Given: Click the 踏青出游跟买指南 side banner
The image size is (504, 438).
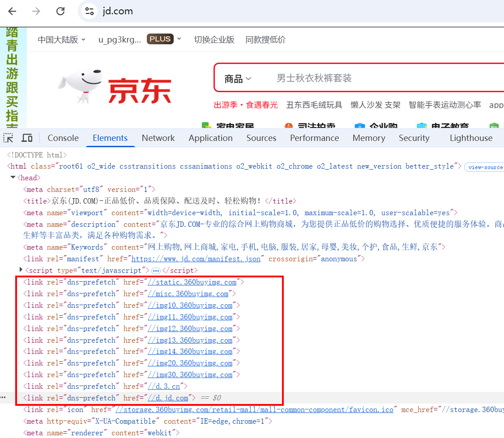Looking at the screenshot, I should click(x=12, y=77).
